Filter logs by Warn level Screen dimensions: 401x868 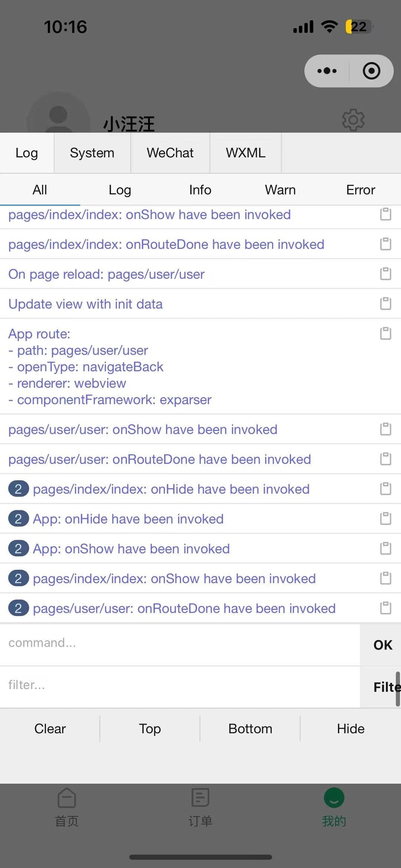tap(280, 190)
